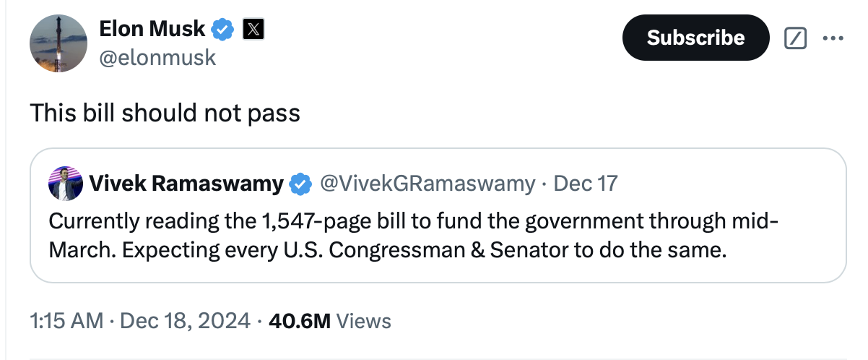Click the X affiliation badge icon

pyautogui.click(x=253, y=30)
